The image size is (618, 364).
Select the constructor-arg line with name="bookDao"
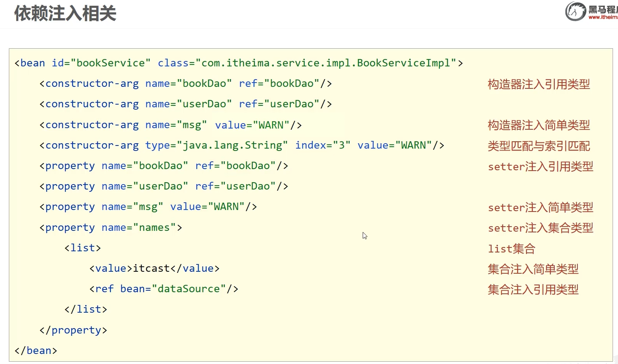pyautogui.click(x=185, y=83)
